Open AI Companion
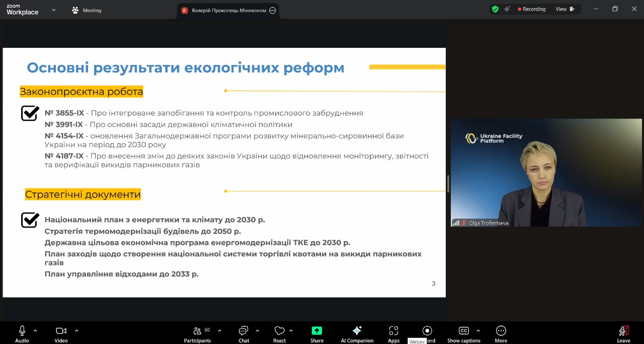 [x=357, y=331]
